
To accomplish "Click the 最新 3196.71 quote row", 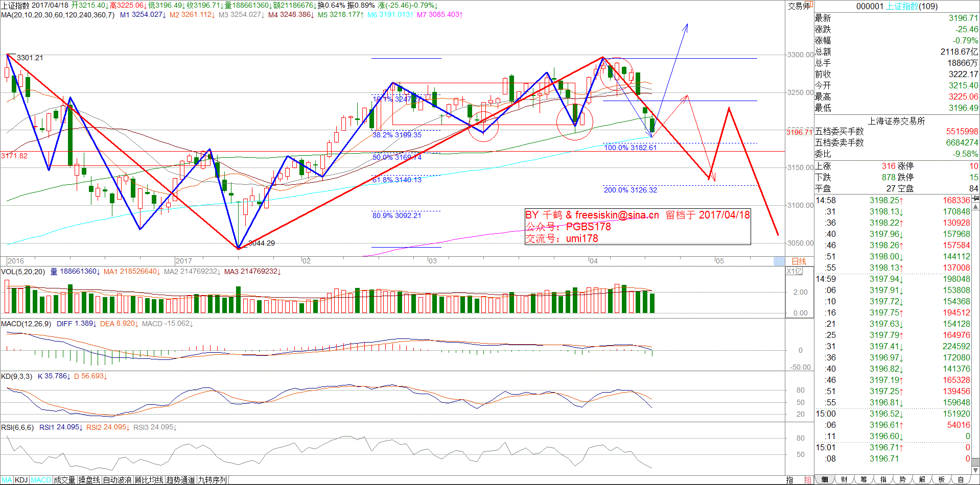I will click(897, 18).
